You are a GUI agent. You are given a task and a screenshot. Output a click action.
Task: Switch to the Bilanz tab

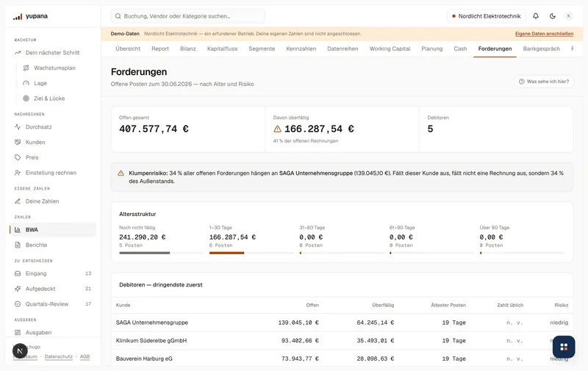click(x=188, y=48)
